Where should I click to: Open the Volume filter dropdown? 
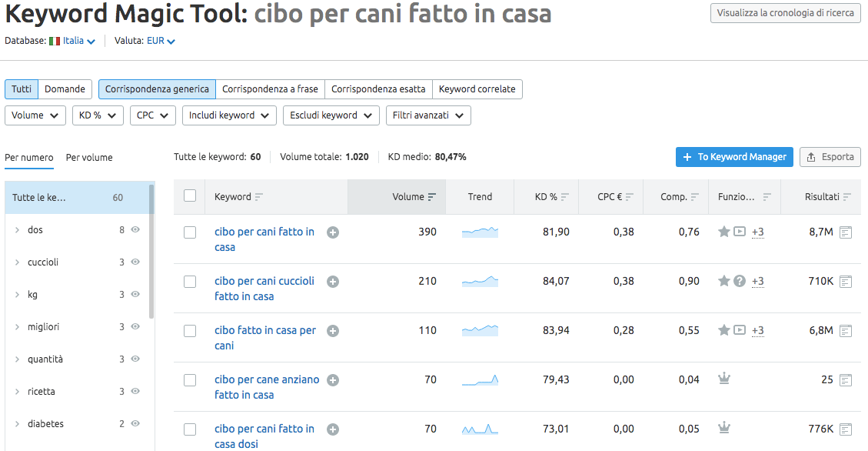click(35, 115)
